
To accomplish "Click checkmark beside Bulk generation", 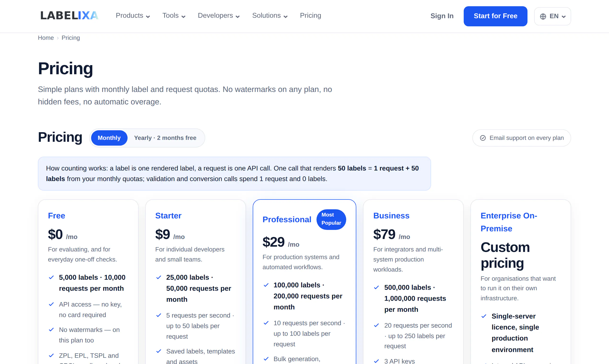I will (266, 359).
